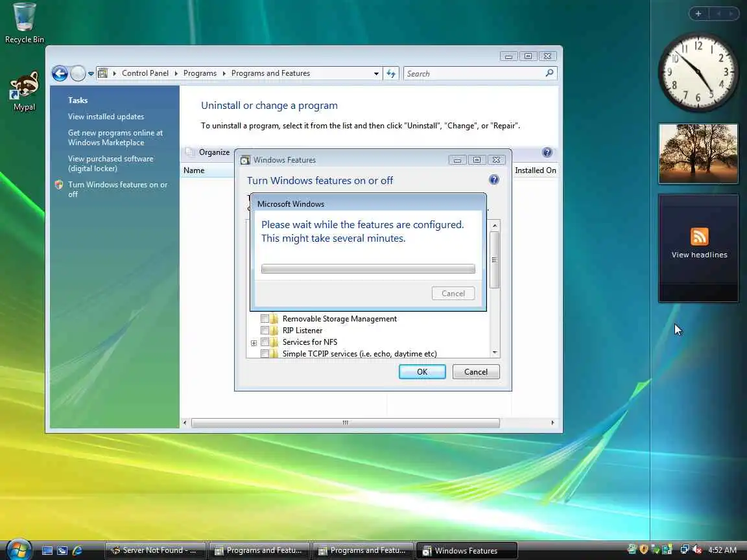Switch to Server Not Found taskbar window

(x=156, y=550)
